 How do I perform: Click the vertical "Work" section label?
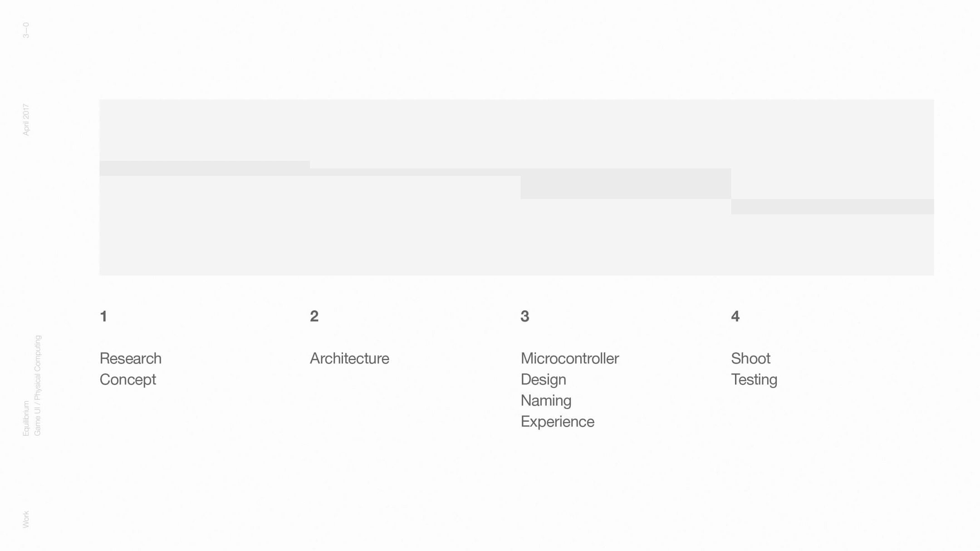coord(26,519)
